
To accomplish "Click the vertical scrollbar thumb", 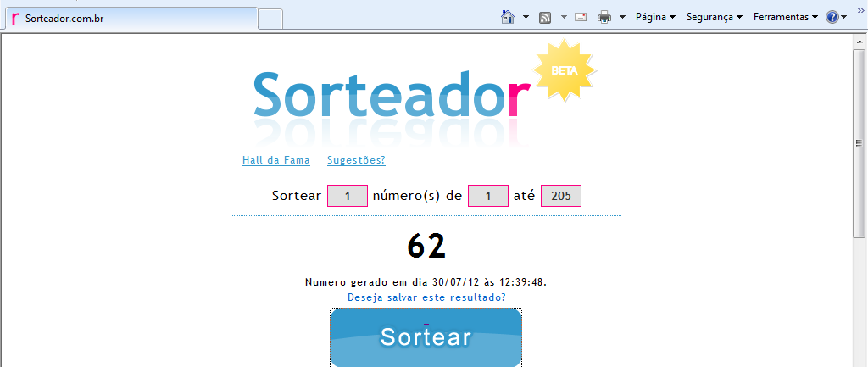I will [859, 143].
